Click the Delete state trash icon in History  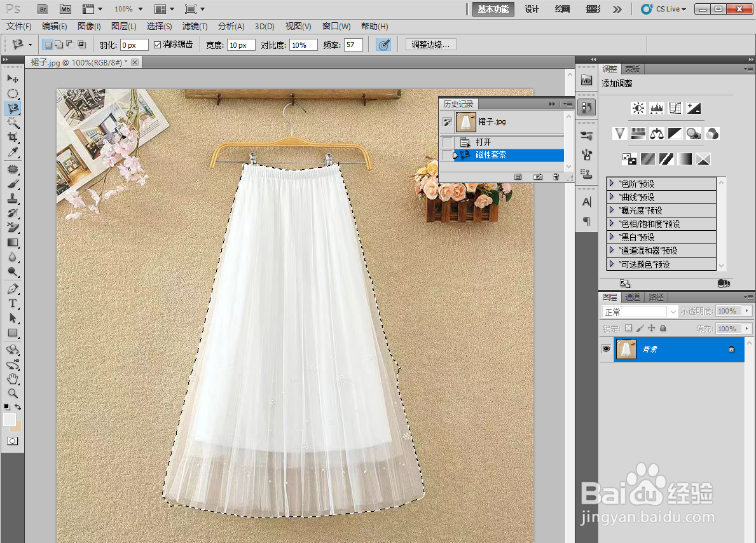[x=556, y=177]
